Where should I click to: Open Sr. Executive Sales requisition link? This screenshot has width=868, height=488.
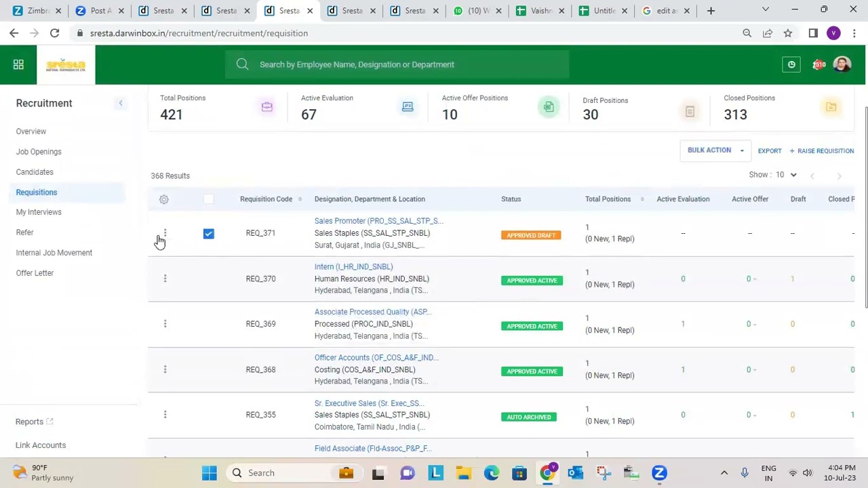pyautogui.click(x=369, y=403)
